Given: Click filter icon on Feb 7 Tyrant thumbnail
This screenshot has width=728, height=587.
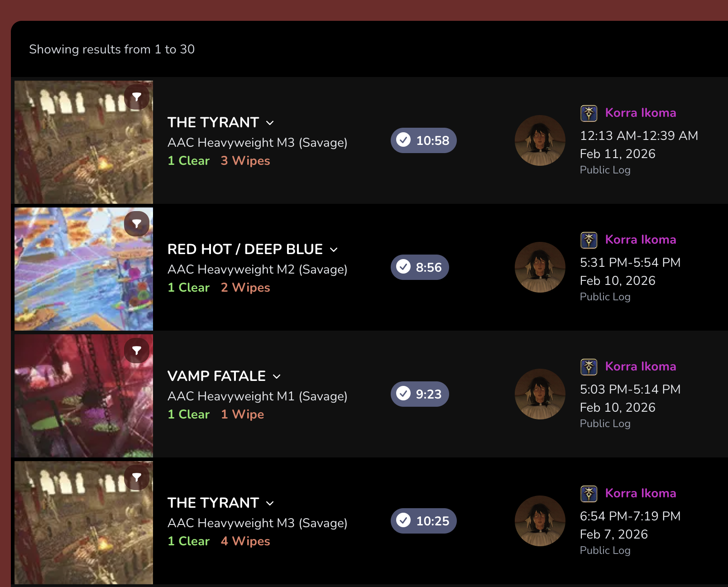Looking at the screenshot, I should (x=137, y=477).
